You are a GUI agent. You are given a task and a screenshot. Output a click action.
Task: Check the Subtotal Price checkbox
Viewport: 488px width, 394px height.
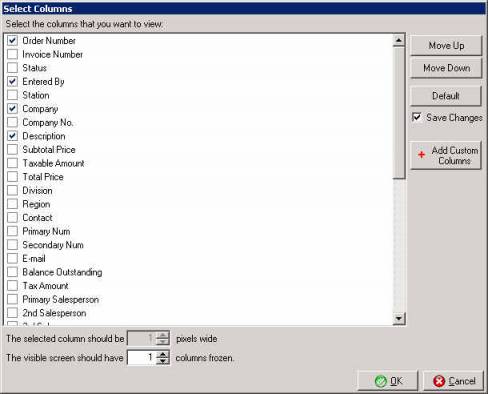coord(12,150)
